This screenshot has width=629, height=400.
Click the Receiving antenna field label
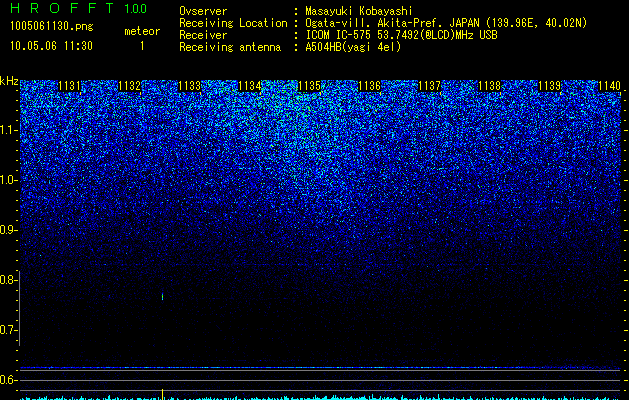[x=230, y=47]
